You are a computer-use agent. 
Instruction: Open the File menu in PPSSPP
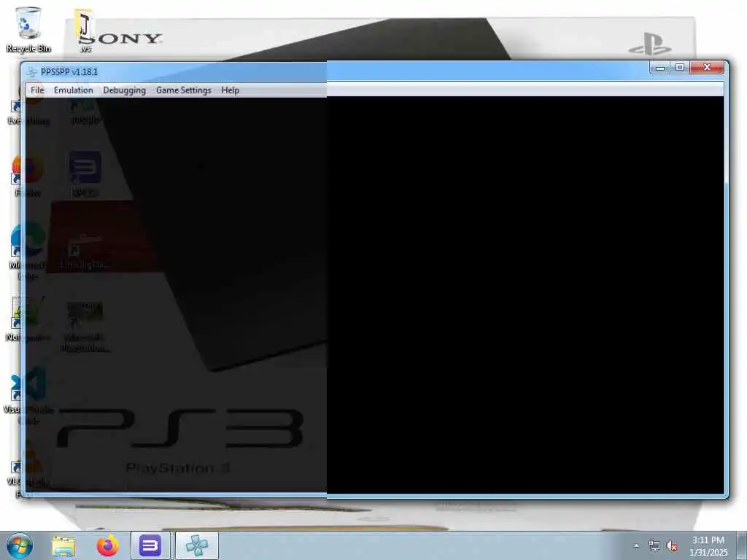(37, 90)
